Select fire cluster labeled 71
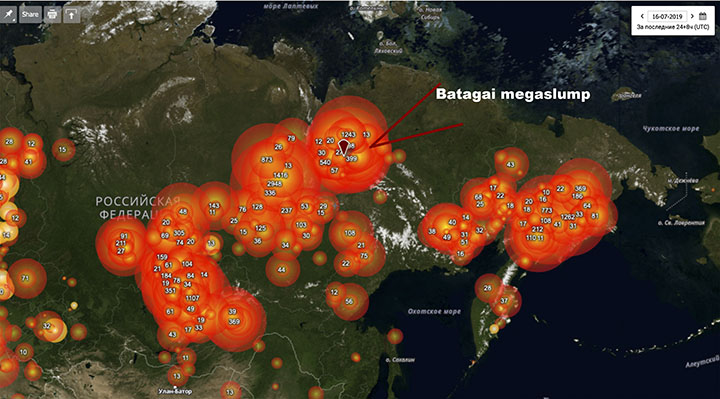 pos(25,278)
